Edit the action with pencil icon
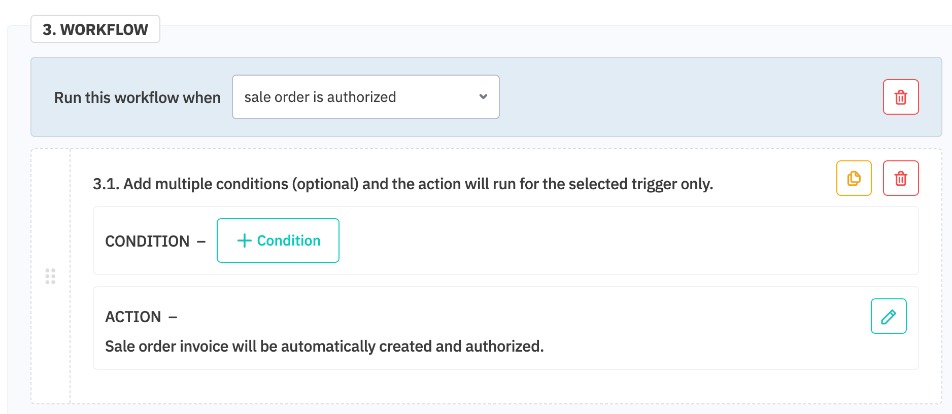 [x=888, y=316]
